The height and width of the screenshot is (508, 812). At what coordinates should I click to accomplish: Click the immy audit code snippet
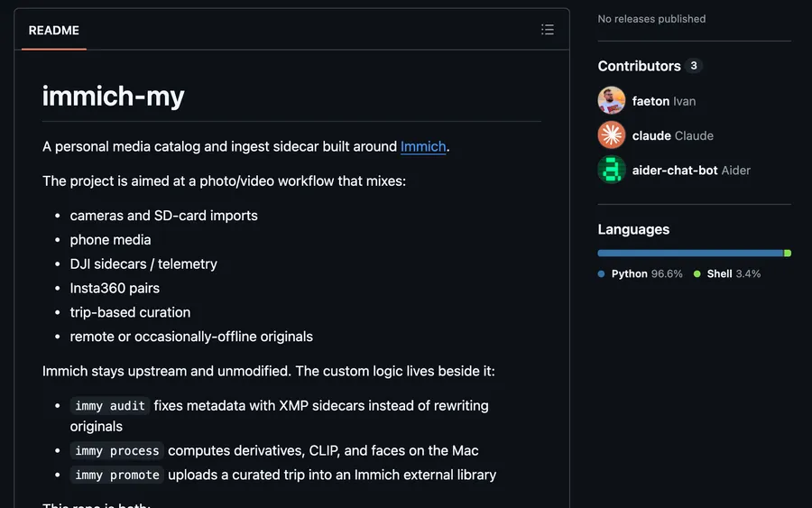(x=110, y=406)
